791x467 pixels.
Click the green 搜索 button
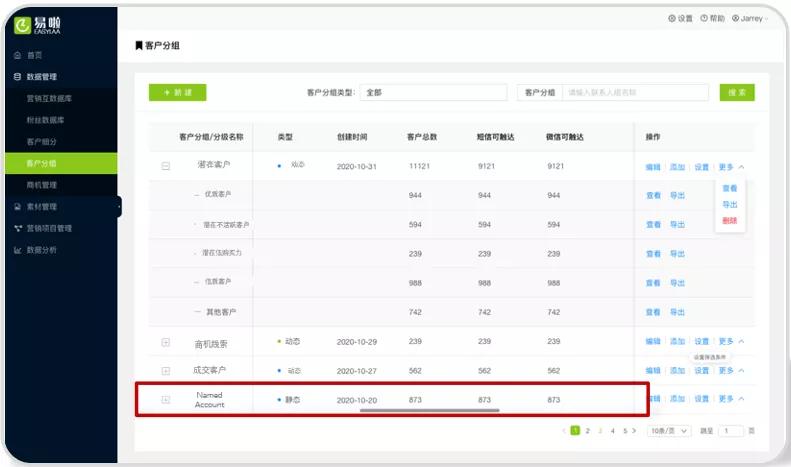(x=737, y=92)
